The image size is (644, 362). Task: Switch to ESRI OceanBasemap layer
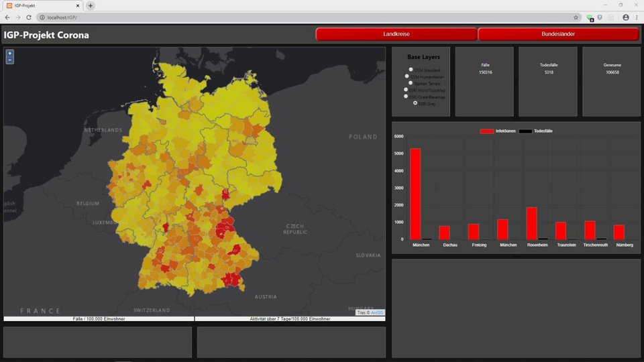click(407, 97)
